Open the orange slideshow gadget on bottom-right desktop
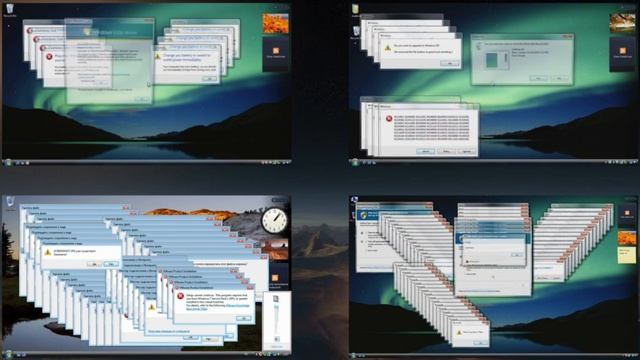The height and width of the screenshot is (360, 640). click(627, 238)
